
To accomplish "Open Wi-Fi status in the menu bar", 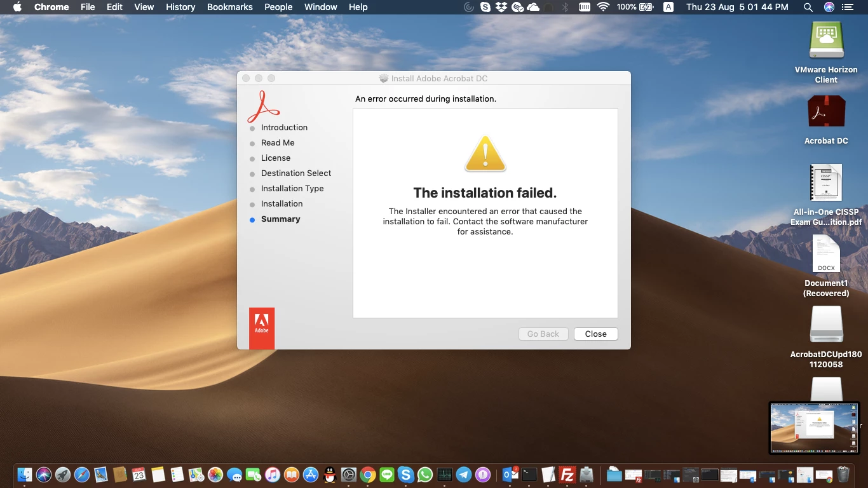I will coord(603,7).
